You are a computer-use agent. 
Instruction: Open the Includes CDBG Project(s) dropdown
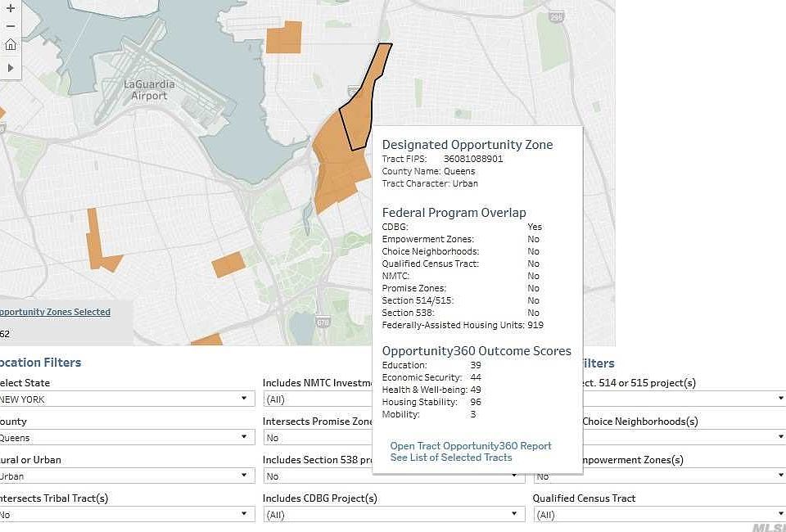394,515
